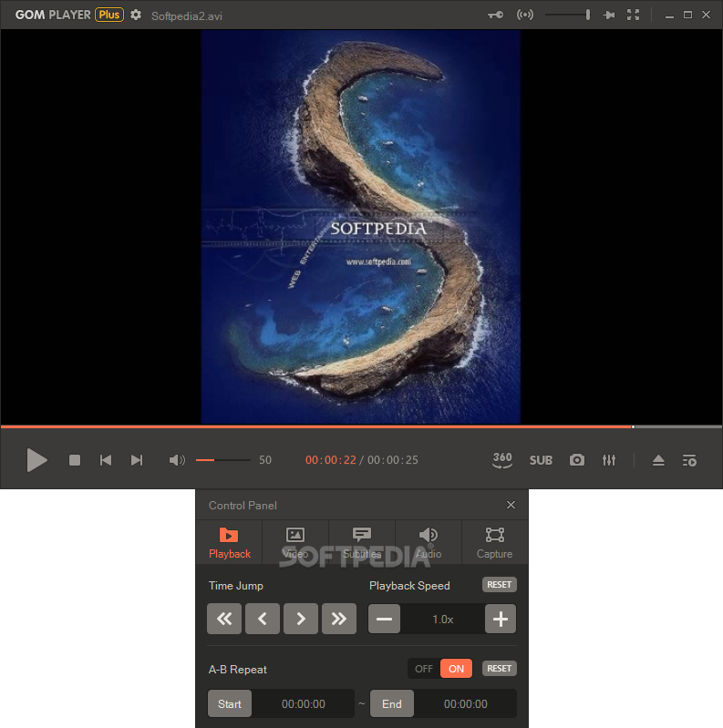Enter fullscreen mode
Image resolution: width=723 pixels, height=728 pixels.
tap(633, 15)
